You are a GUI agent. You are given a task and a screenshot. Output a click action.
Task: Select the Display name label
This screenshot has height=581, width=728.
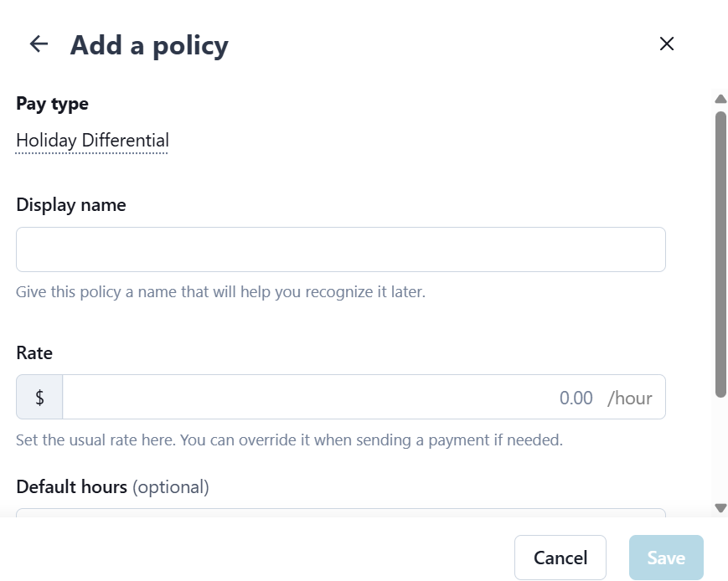pyautogui.click(x=71, y=205)
